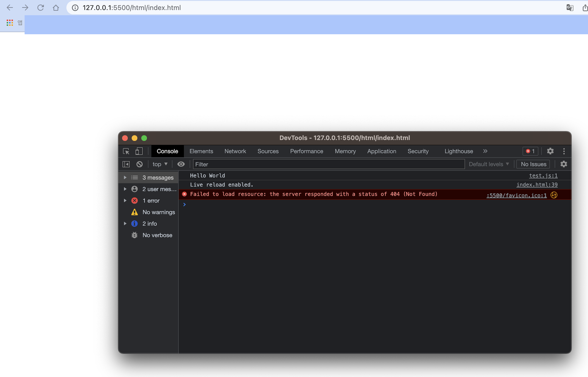588x377 pixels.
Task: Switch to the Elements tab
Action: (x=201, y=151)
